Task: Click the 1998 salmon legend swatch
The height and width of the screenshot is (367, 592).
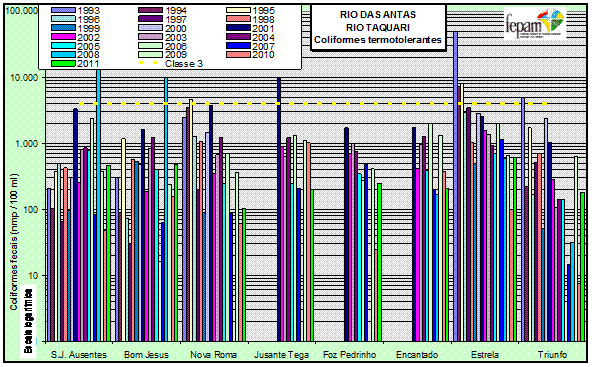Action: (x=239, y=19)
